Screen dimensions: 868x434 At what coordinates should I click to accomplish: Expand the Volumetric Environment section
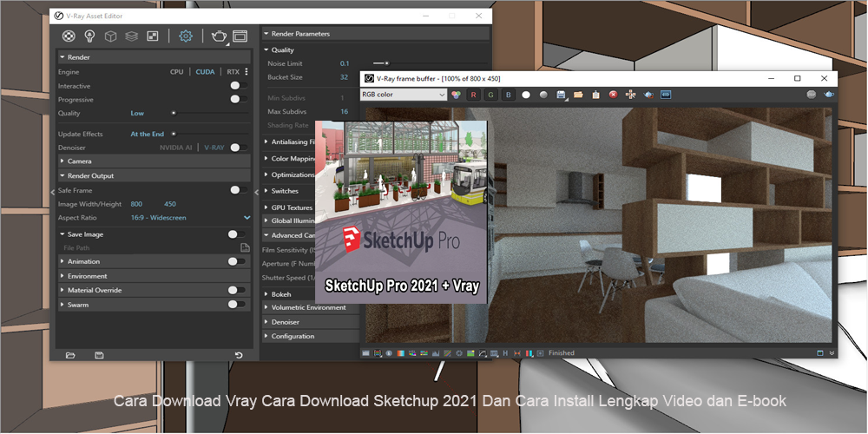pyautogui.click(x=310, y=307)
